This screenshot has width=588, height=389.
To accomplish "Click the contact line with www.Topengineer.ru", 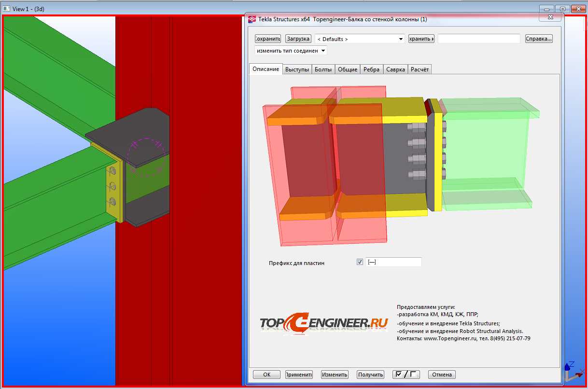I will click(463, 339).
